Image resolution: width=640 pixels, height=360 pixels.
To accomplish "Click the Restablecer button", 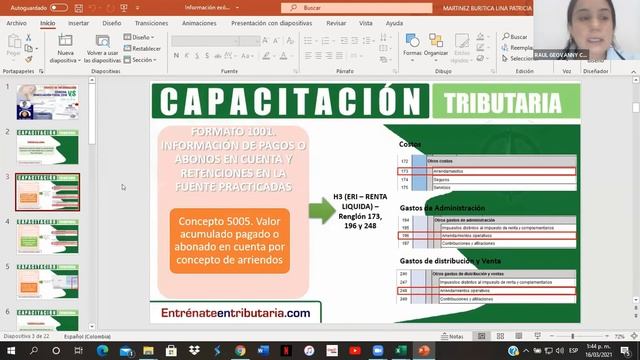I will pos(142,49).
